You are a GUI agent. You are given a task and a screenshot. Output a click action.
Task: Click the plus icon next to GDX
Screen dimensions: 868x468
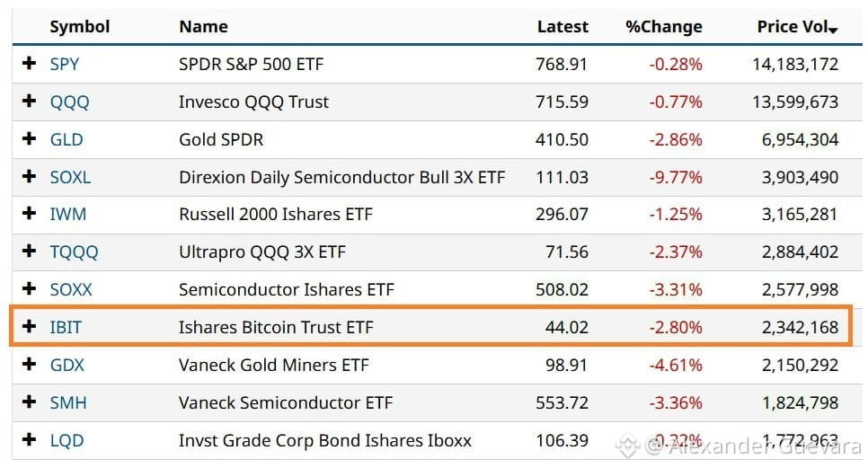(x=29, y=364)
